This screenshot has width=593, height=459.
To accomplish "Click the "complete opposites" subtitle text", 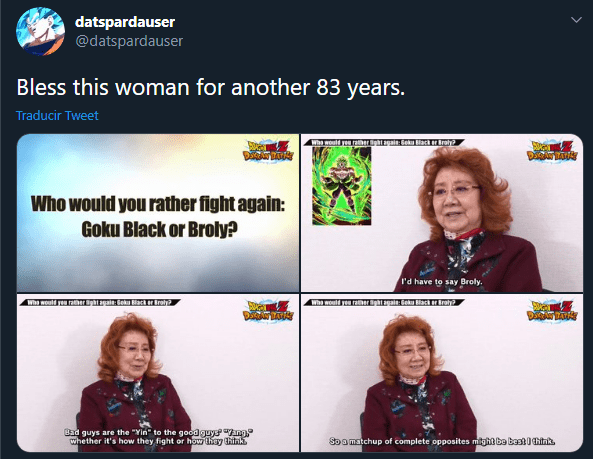I will click(442, 441).
